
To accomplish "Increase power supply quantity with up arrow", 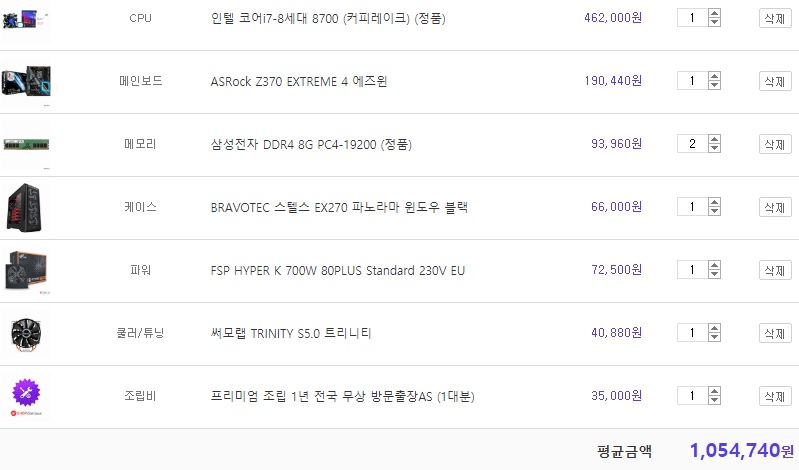I will [x=714, y=265].
